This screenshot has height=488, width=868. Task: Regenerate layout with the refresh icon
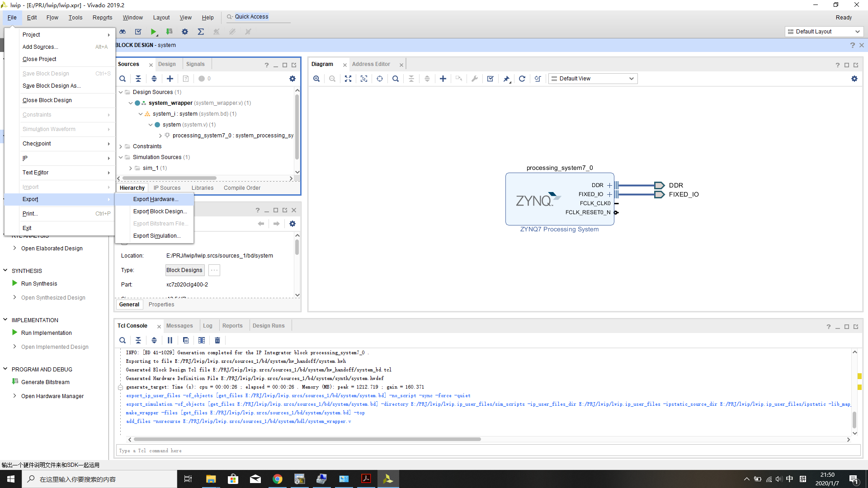522,78
